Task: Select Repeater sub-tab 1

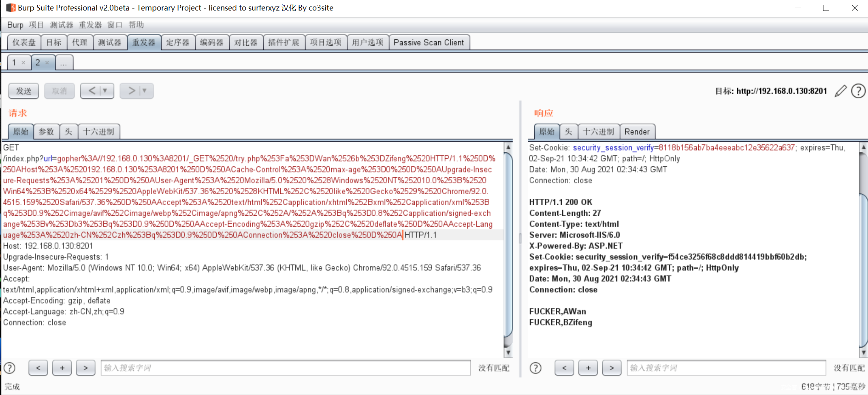Action: point(15,63)
